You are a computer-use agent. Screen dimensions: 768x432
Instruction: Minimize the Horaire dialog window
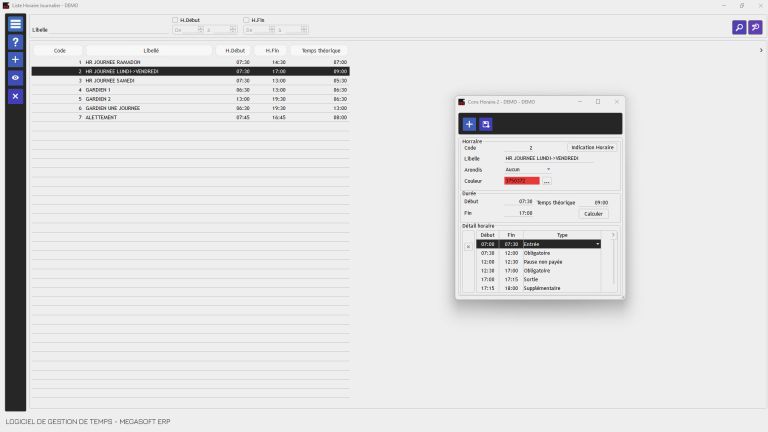580,102
